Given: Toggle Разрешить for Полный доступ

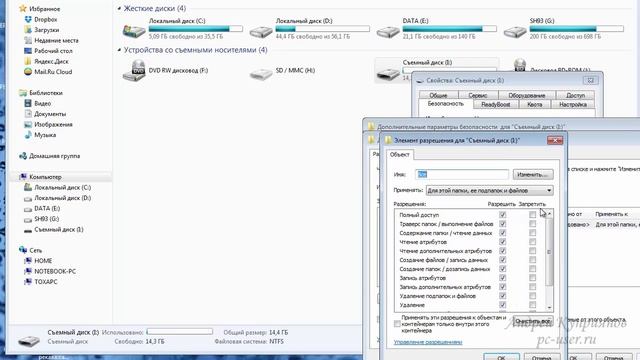Looking at the screenshot, I should tap(502, 215).
